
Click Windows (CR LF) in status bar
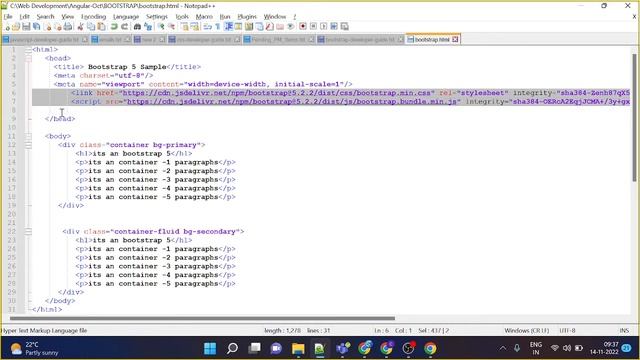pos(527,331)
